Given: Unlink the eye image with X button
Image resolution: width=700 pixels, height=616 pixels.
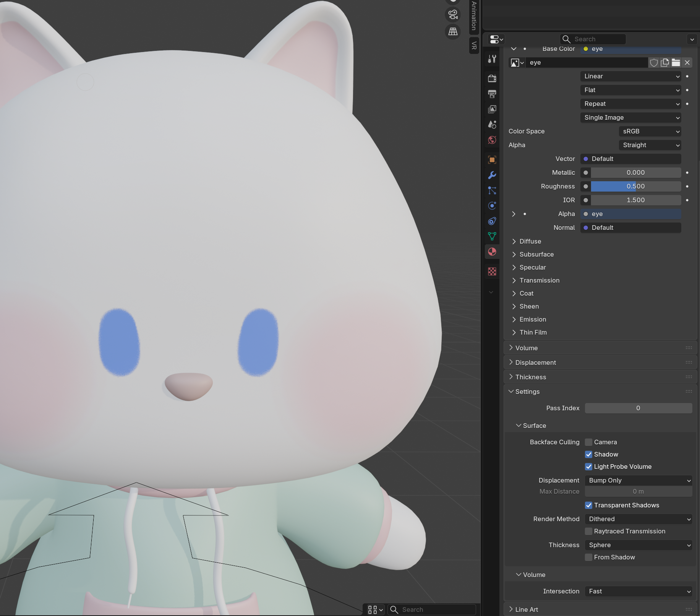Looking at the screenshot, I should (687, 63).
